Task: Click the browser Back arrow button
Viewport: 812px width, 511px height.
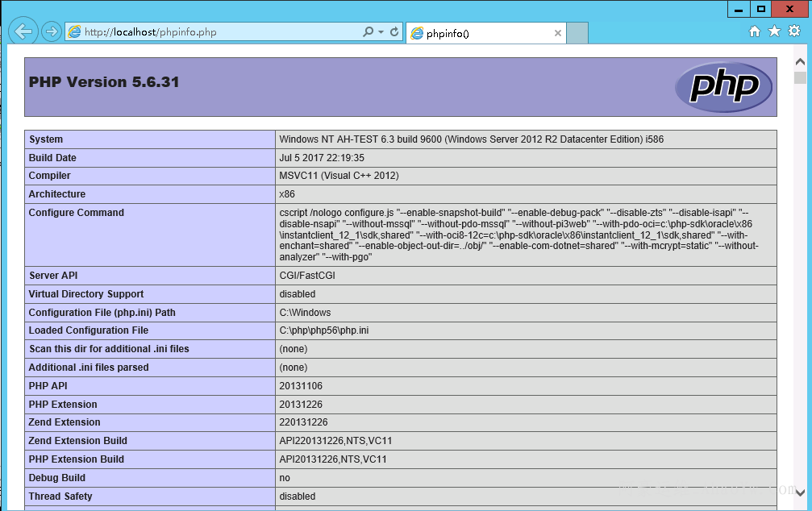Action: tap(23, 31)
